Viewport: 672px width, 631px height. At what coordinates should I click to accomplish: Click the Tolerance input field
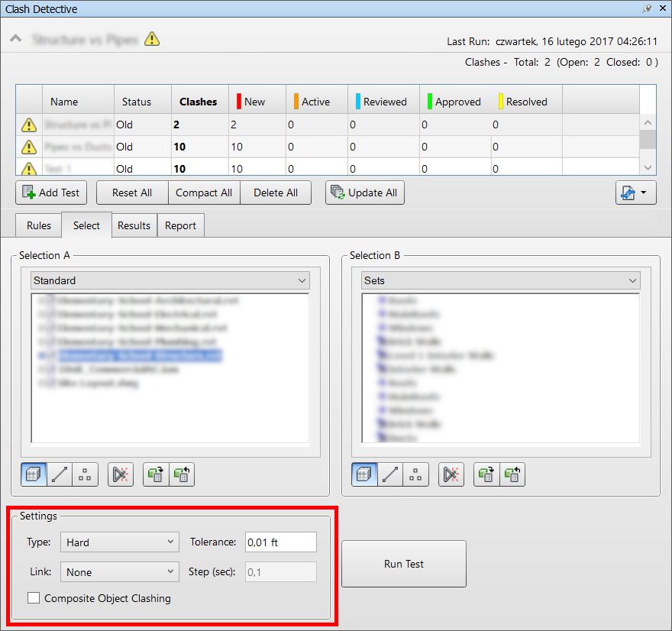tap(280, 542)
